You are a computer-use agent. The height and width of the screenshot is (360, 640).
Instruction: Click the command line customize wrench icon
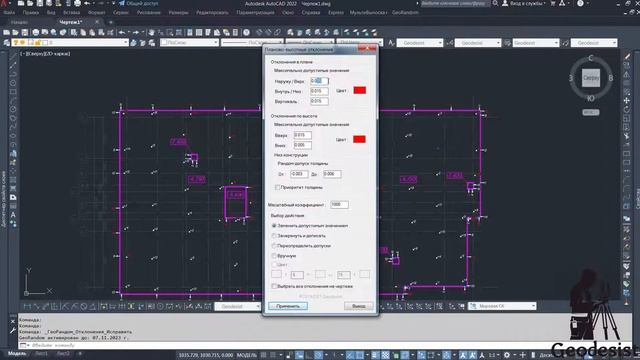coord(13,331)
